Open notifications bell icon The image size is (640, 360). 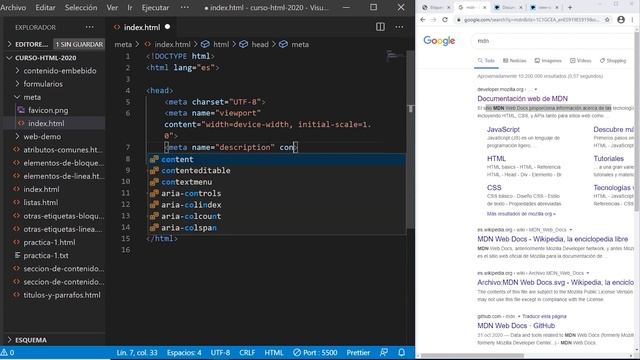(402, 352)
